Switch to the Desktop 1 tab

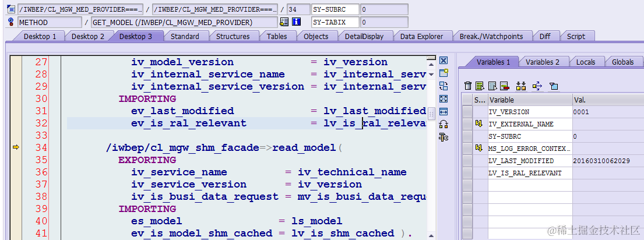coord(40,37)
